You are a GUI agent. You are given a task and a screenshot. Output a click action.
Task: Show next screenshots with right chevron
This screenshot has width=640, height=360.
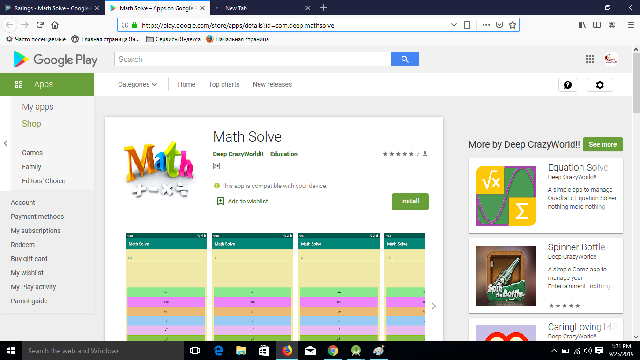(433, 306)
